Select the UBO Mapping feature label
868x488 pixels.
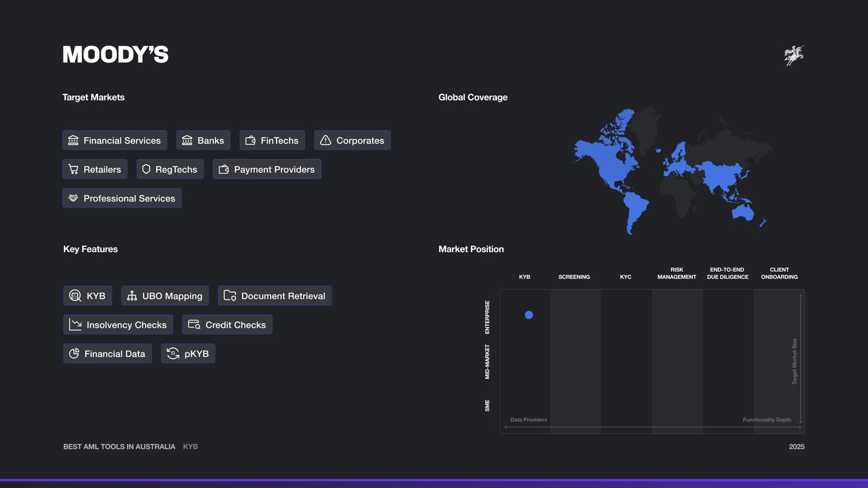point(172,296)
